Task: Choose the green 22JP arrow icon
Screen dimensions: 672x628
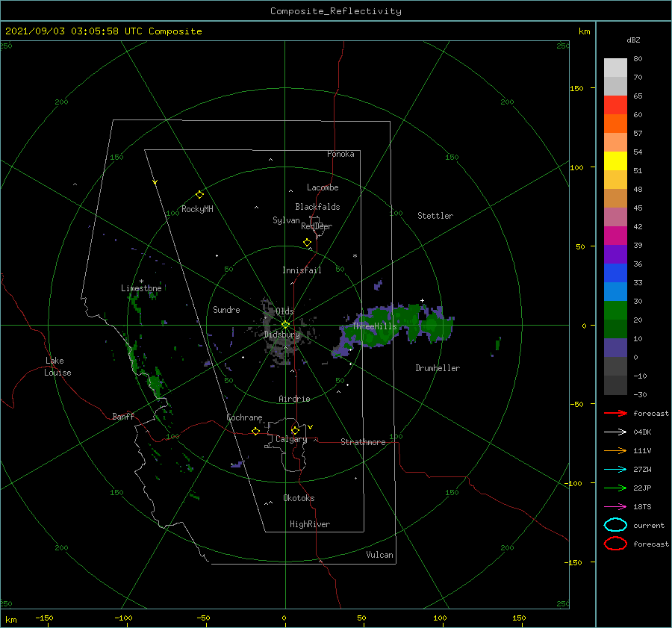Action: tap(615, 488)
